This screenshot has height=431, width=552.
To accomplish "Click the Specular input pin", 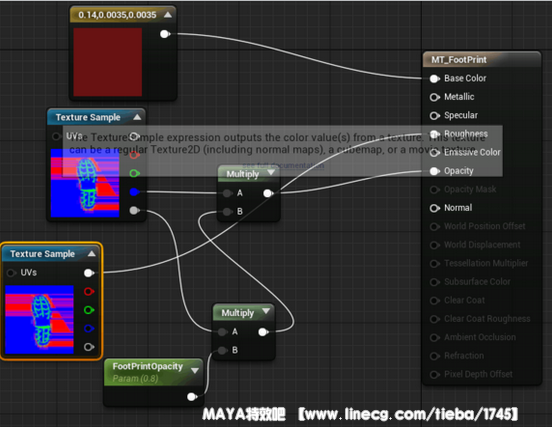I will coord(434,115).
